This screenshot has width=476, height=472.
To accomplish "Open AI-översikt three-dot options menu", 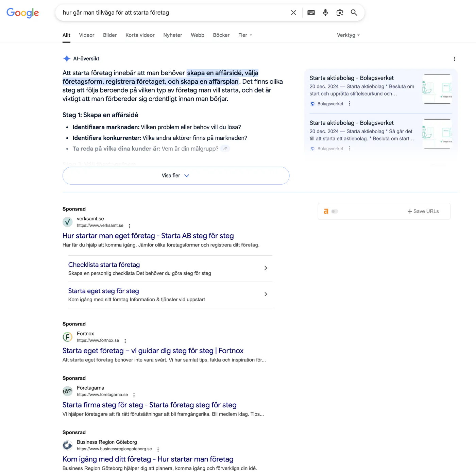I will pyautogui.click(x=454, y=59).
